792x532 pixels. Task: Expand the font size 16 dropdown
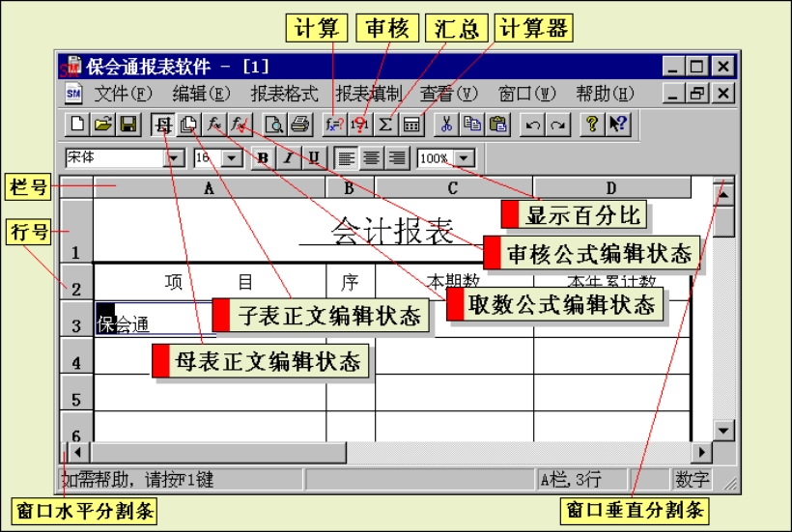232,158
